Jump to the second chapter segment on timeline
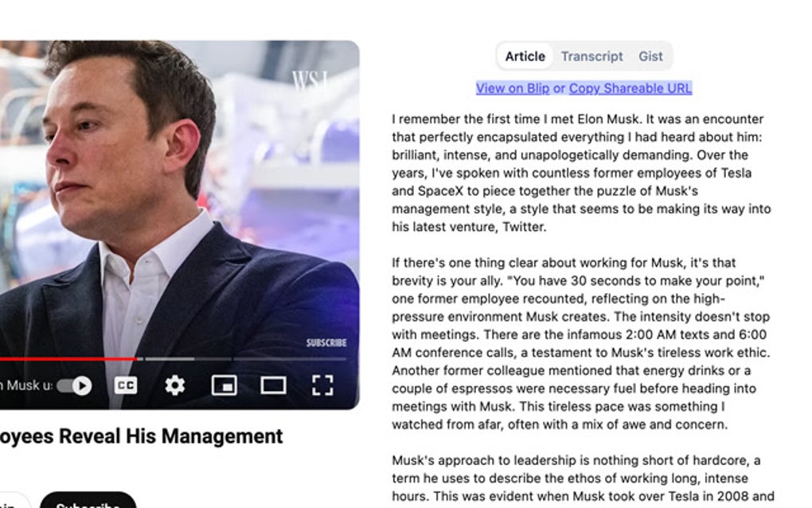Screen dimensions: 812x508 click(170, 358)
